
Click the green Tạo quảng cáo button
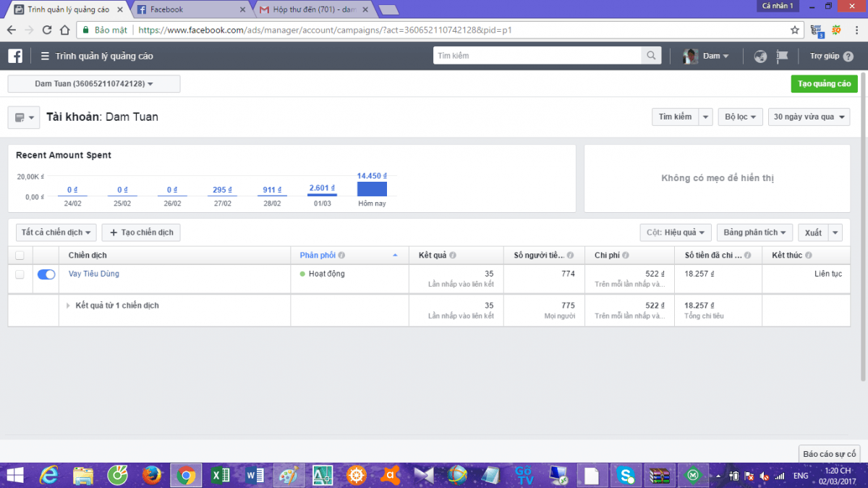point(824,84)
